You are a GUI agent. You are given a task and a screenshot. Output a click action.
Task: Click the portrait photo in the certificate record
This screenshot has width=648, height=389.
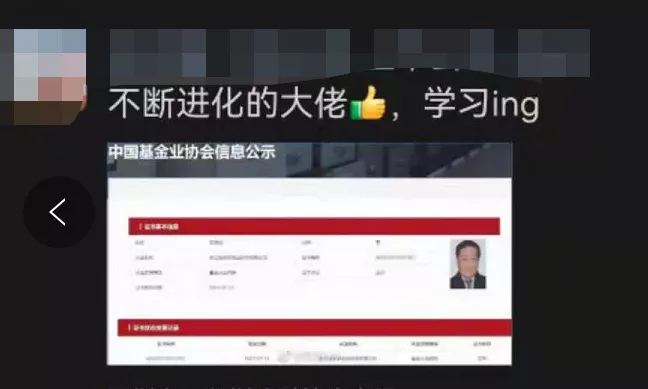467,264
